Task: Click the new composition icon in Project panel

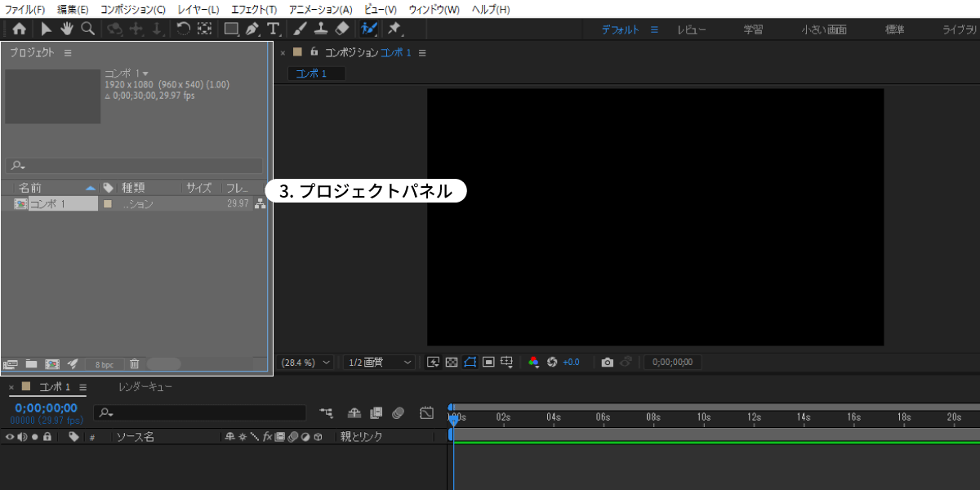Action: (x=52, y=363)
